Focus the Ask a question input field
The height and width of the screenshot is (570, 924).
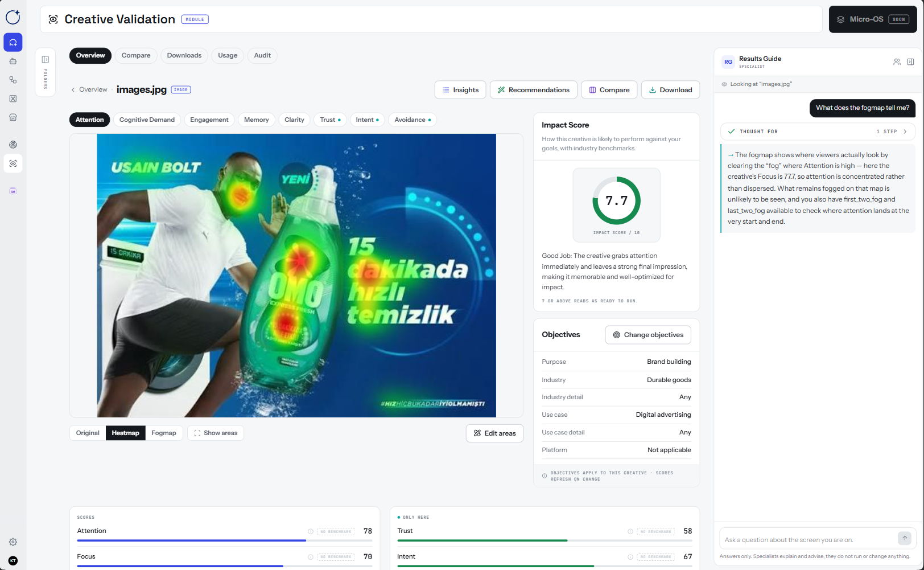point(808,540)
